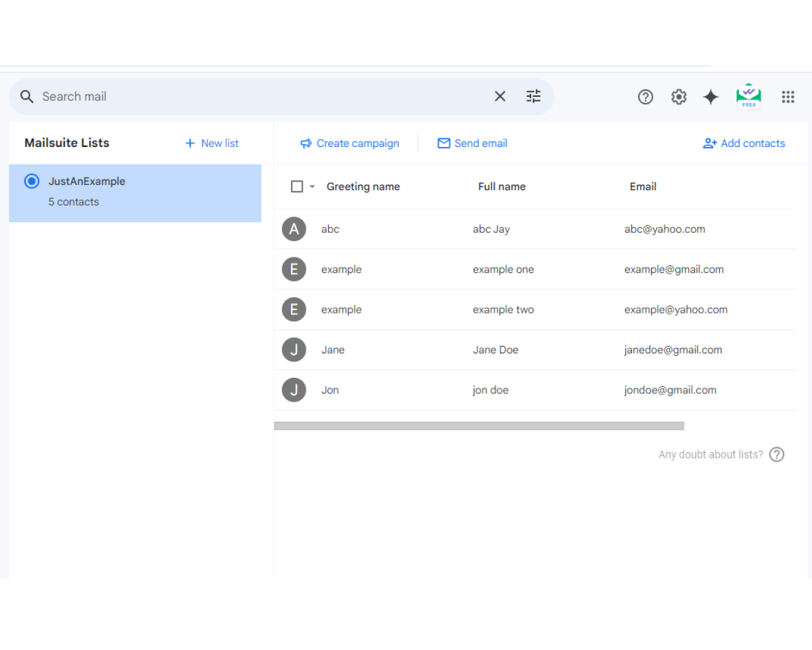Click the 'Jon' greeting name
The image size is (812, 650).
(x=330, y=390)
